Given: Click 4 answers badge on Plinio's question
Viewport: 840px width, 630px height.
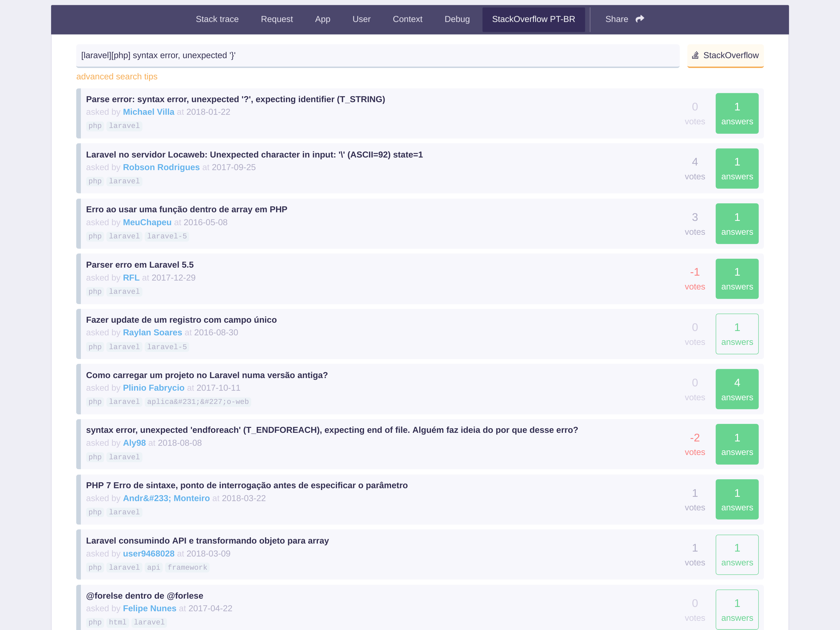Looking at the screenshot, I should (737, 389).
